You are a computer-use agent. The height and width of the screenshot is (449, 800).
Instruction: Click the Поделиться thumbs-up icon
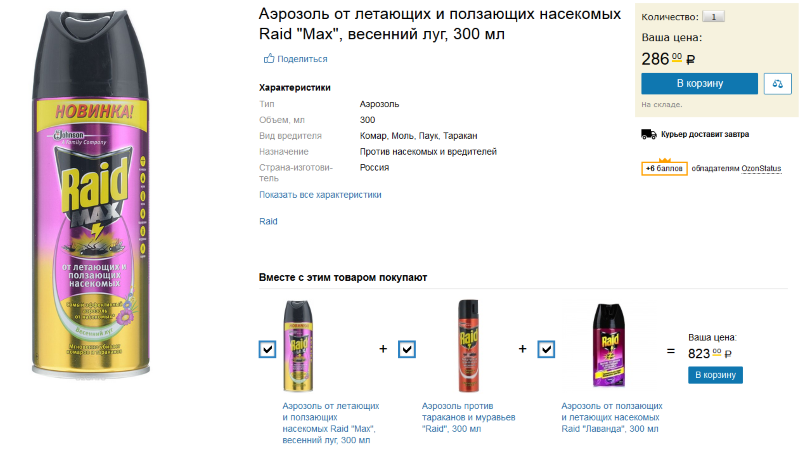coord(269,59)
